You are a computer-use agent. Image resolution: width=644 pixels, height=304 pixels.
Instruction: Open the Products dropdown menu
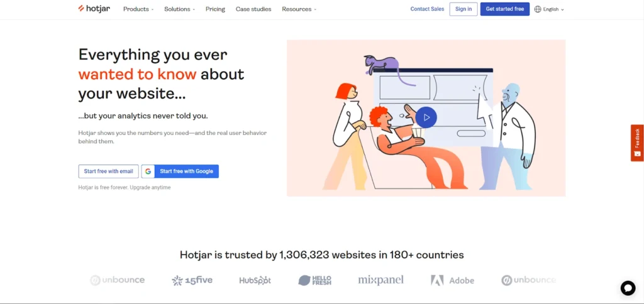point(138,9)
